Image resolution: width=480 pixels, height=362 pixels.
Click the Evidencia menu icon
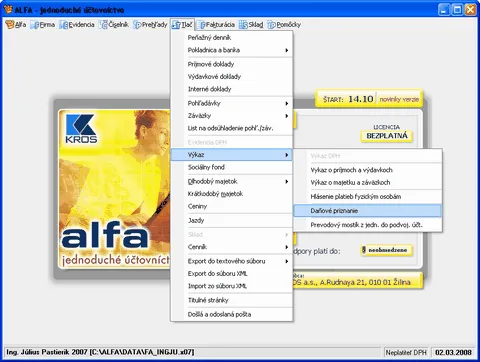tap(64, 25)
